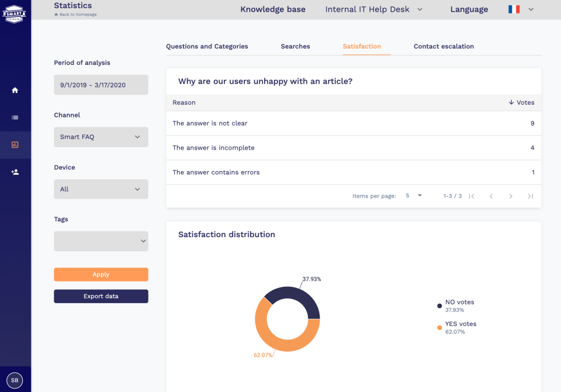
Task: Toggle the Votes sort arrow
Action: [x=511, y=102]
